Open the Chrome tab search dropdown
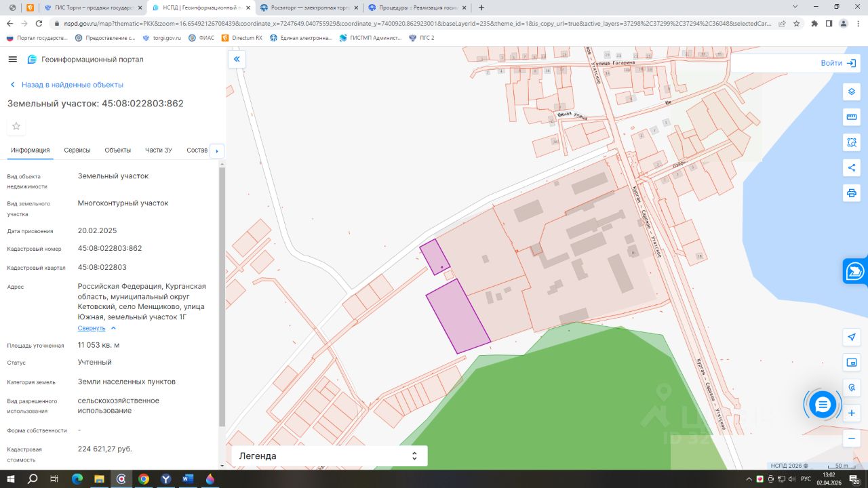Viewport: 868px width, 488px height. (795, 7)
